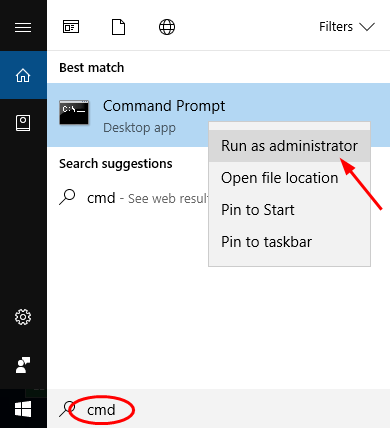Expand the Filters dropdown
The width and height of the screenshot is (390, 428).
347,27
